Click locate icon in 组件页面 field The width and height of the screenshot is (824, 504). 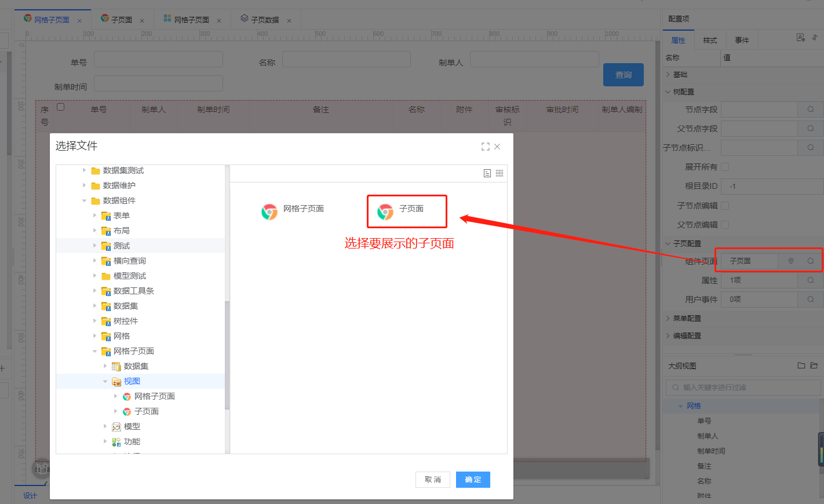coord(791,261)
